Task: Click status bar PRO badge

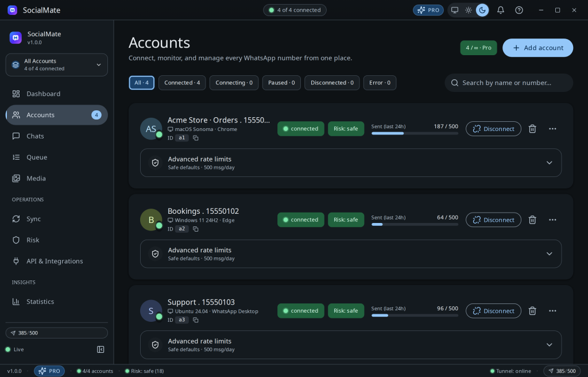Action: 49,371
